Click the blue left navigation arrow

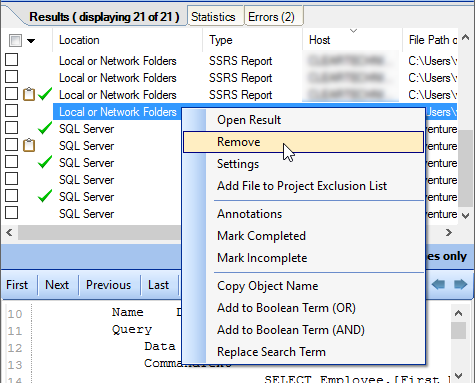(438, 285)
